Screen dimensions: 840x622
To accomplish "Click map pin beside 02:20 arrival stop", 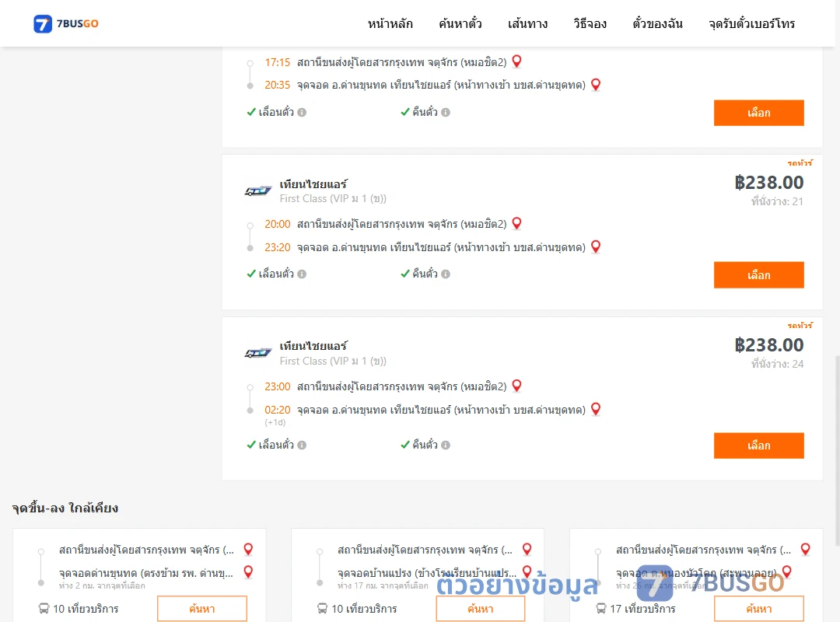I will tap(596, 409).
